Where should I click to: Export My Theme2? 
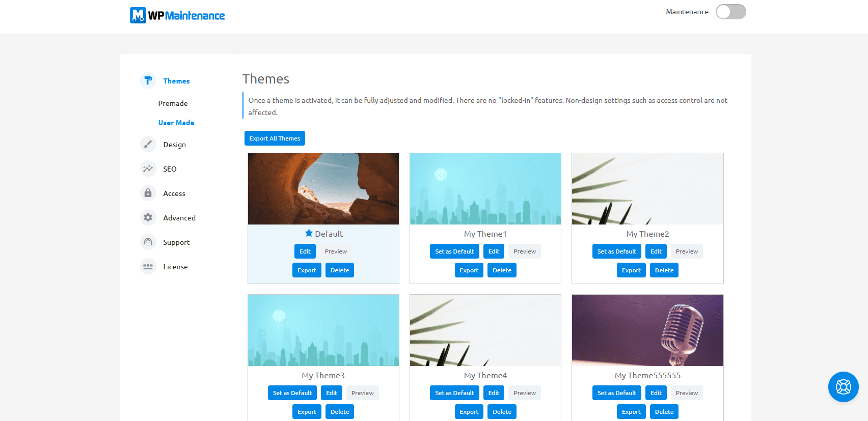point(631,270)
